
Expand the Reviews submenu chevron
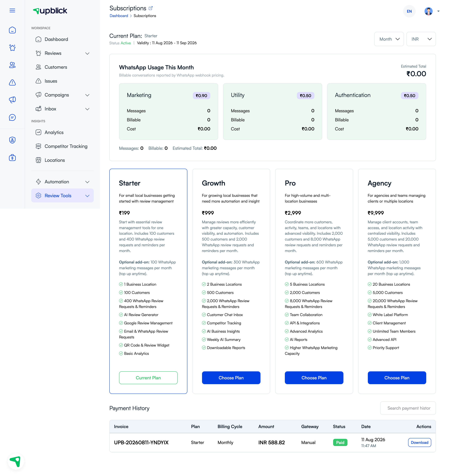coord(87,53)
